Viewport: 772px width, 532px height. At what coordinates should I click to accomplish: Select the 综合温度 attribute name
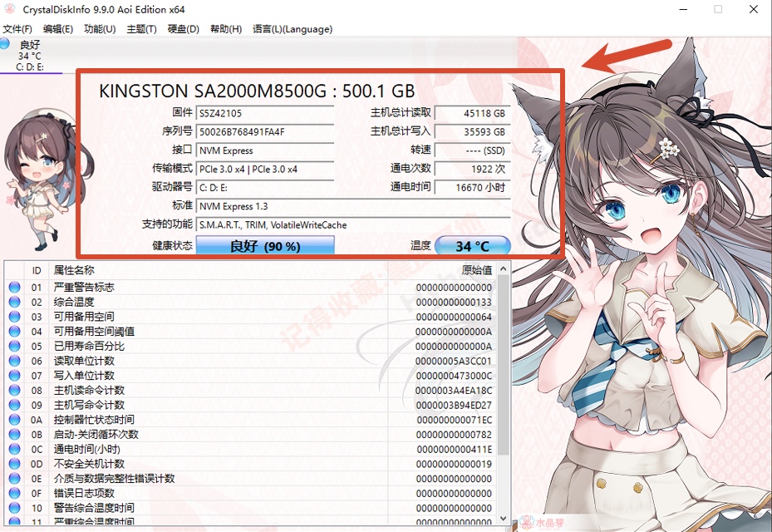point(74,302)
